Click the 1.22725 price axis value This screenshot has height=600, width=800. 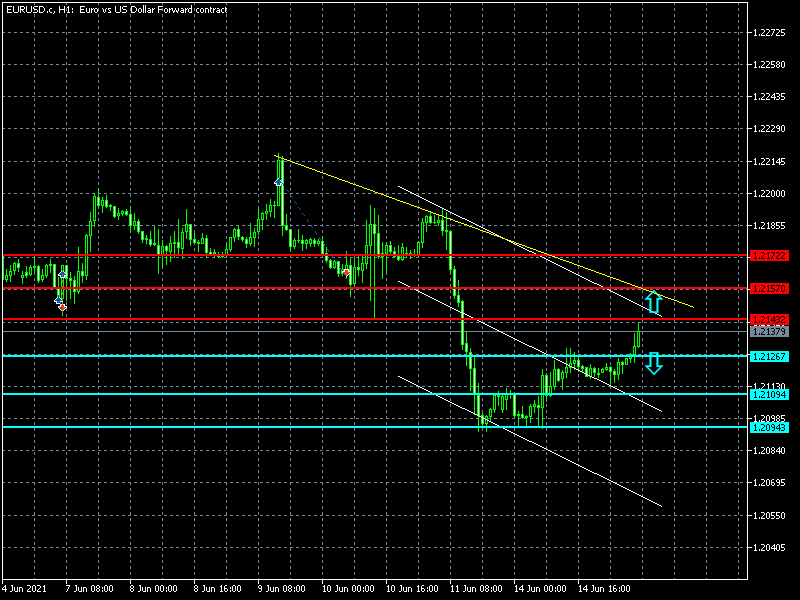pyautogui.click(x=769, y=33)
